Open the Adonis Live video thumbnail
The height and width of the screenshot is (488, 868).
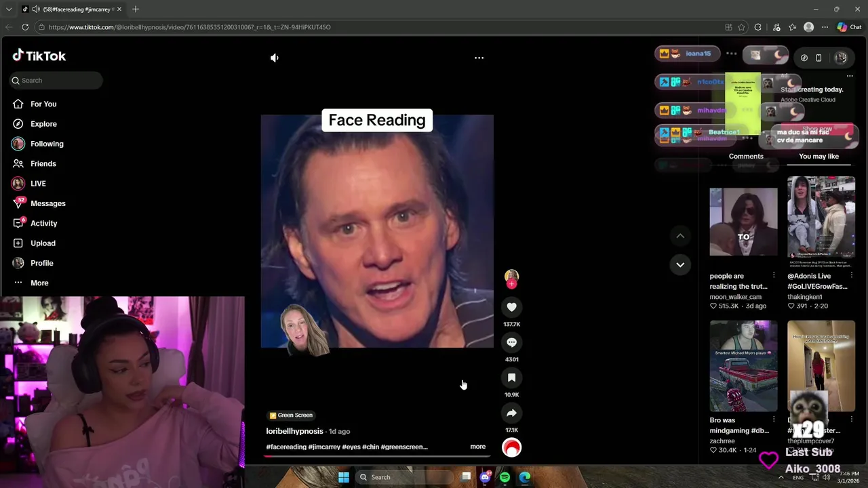pyautogui.click(x=821, y=222)
